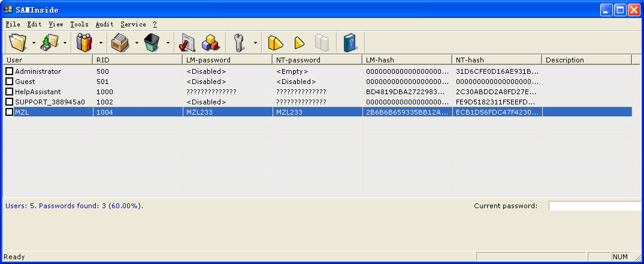This screenshot has width=644, height=264.
Task: Expand the export folder dropdown arrow
Action: pyautogui.click(x=65, y=43)
